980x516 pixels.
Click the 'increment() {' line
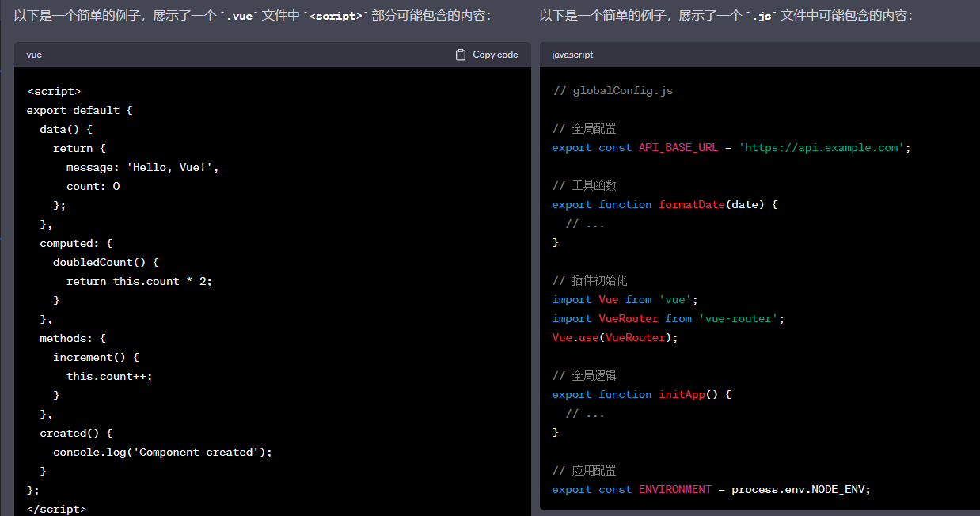[x=97, y=357]
